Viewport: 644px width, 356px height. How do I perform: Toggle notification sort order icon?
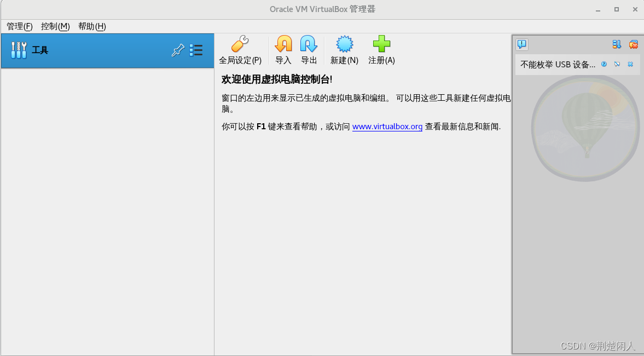(x=617, y=44)
